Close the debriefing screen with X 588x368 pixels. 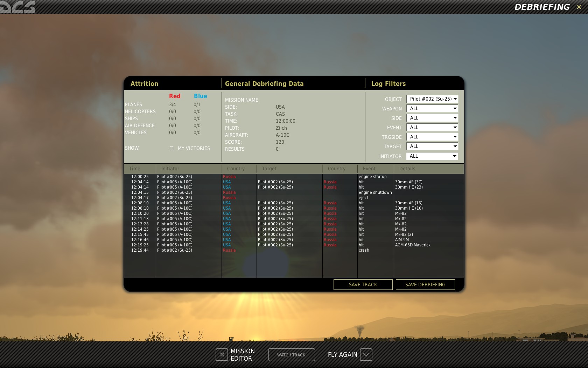pyautogui.click(x=579, y=7)
